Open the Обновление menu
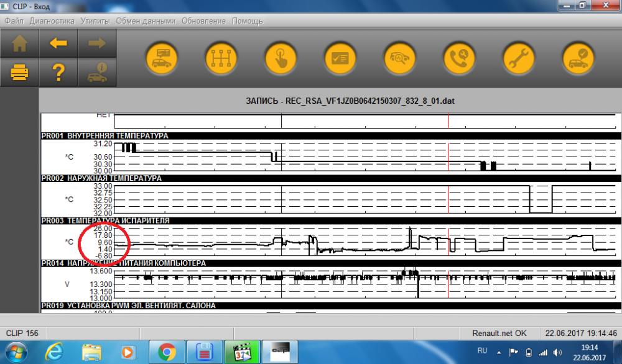This screenshot has height=364, width=622. (203, 21)
